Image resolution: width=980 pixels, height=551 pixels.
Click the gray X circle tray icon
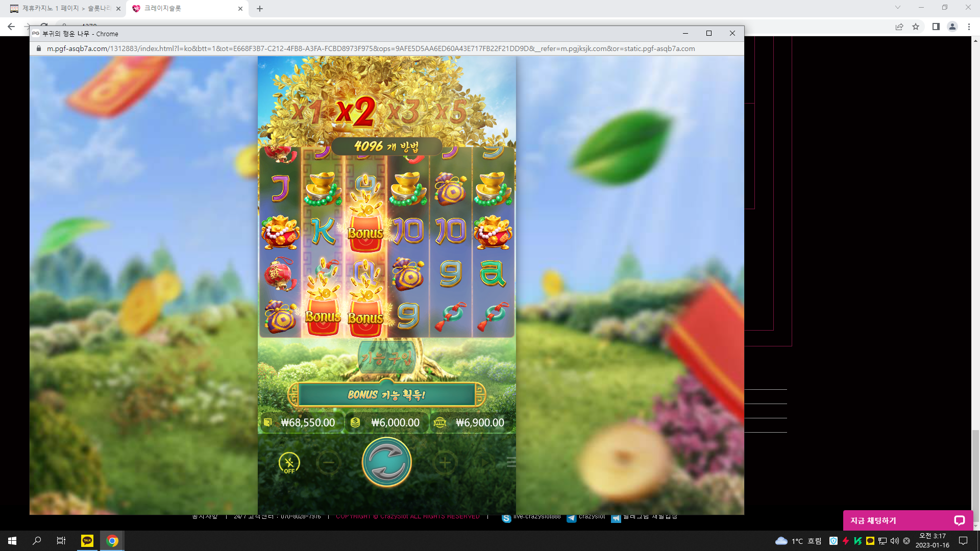coord(906,541)
